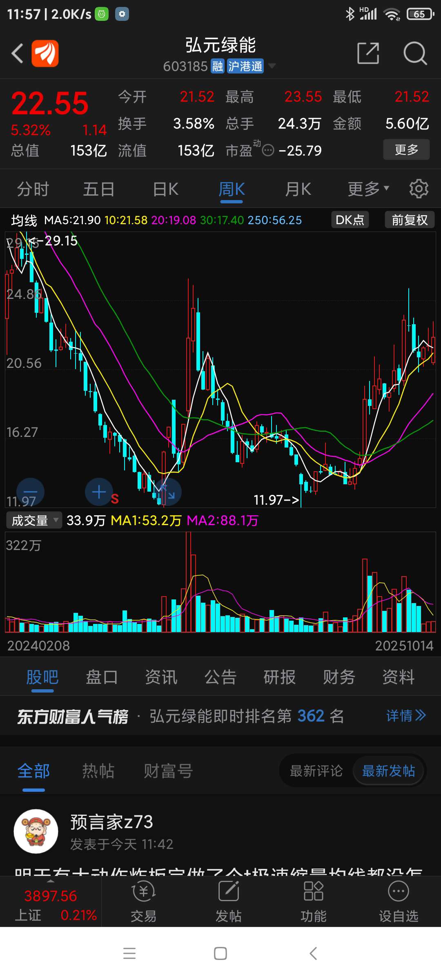Tap the 融 margin trading badge

(217, 66)
